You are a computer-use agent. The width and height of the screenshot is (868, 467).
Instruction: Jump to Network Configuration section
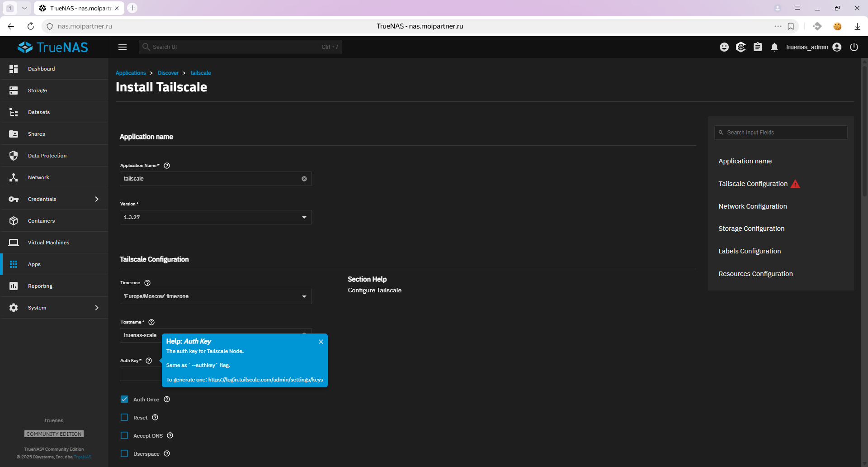click(753, 206)
